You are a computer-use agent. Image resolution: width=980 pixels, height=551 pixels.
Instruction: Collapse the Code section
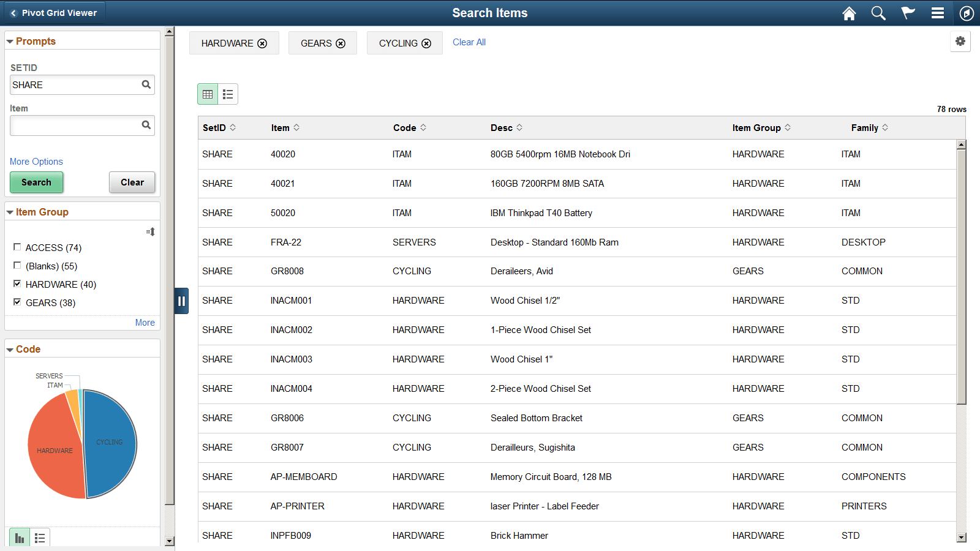[9, 349]
